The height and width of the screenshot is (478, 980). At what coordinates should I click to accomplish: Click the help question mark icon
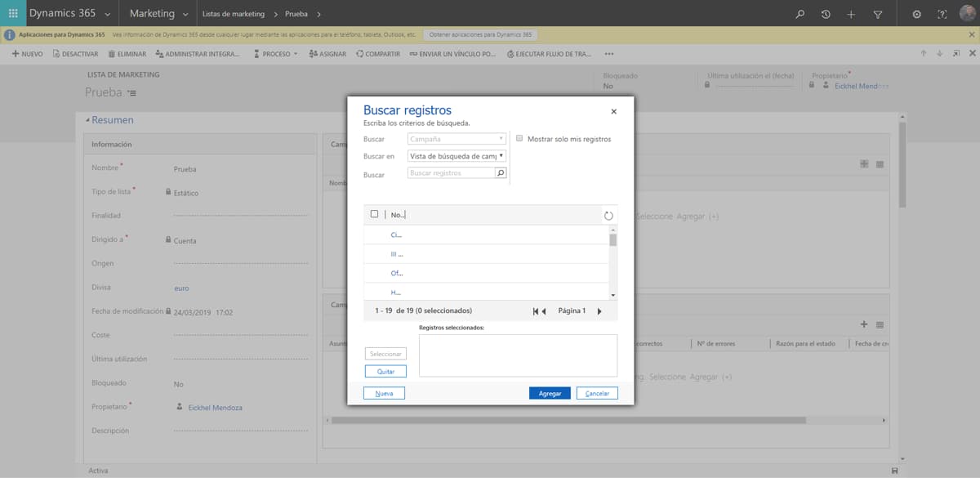(x=942, y=14)
